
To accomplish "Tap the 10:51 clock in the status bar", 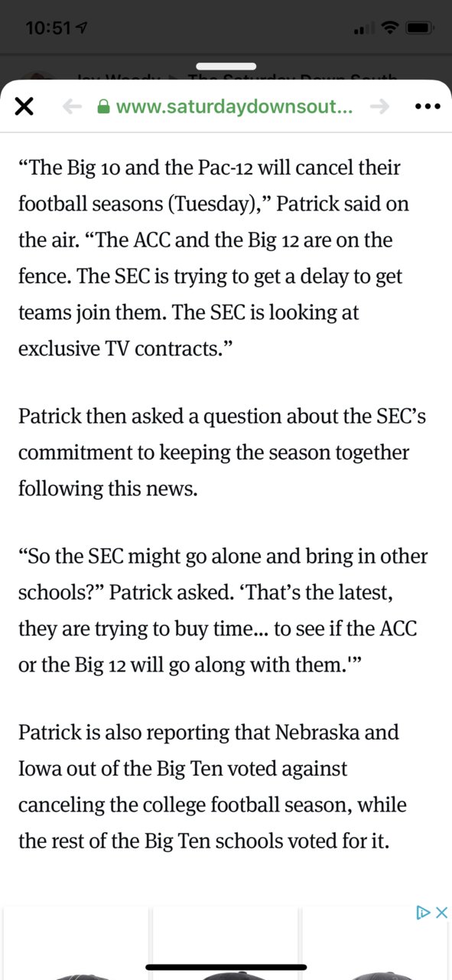I will pyautogui.click(x=48, y=28).
